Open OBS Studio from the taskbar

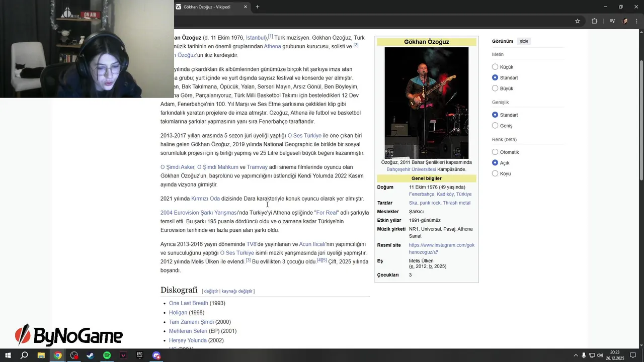pos(74,355)
